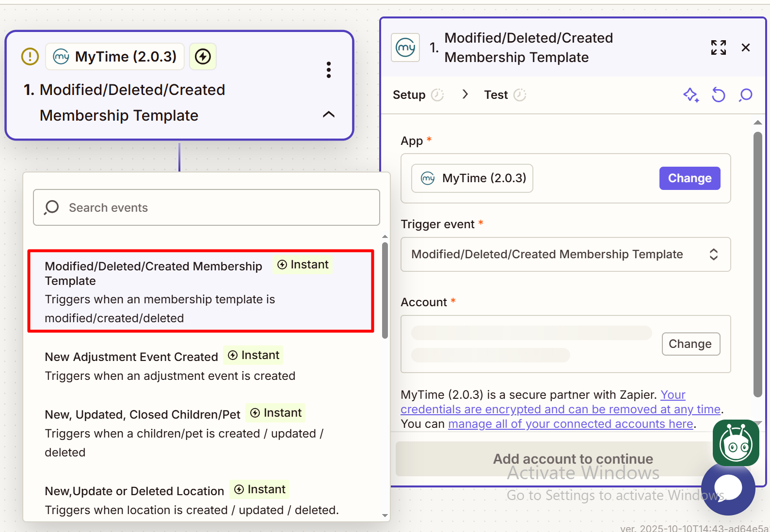Select New,Update or Deleted Location event
Screen dimensions: 770x532
pyautogui.click(x=201, y=500)
